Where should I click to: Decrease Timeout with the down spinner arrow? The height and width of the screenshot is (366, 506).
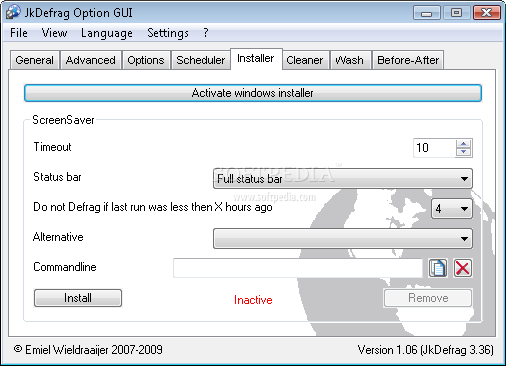pyautogui.click(x=463, y=152)
